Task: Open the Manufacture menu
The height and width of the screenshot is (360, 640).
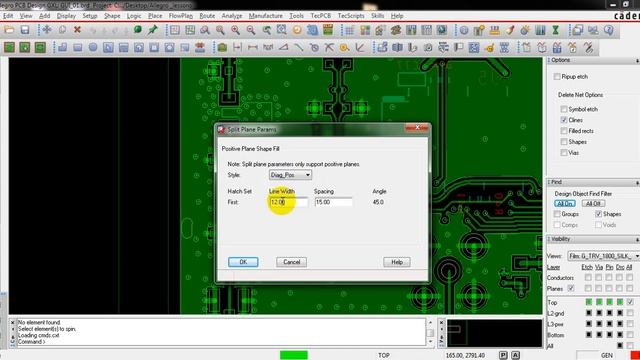Action: coord(265,16)
